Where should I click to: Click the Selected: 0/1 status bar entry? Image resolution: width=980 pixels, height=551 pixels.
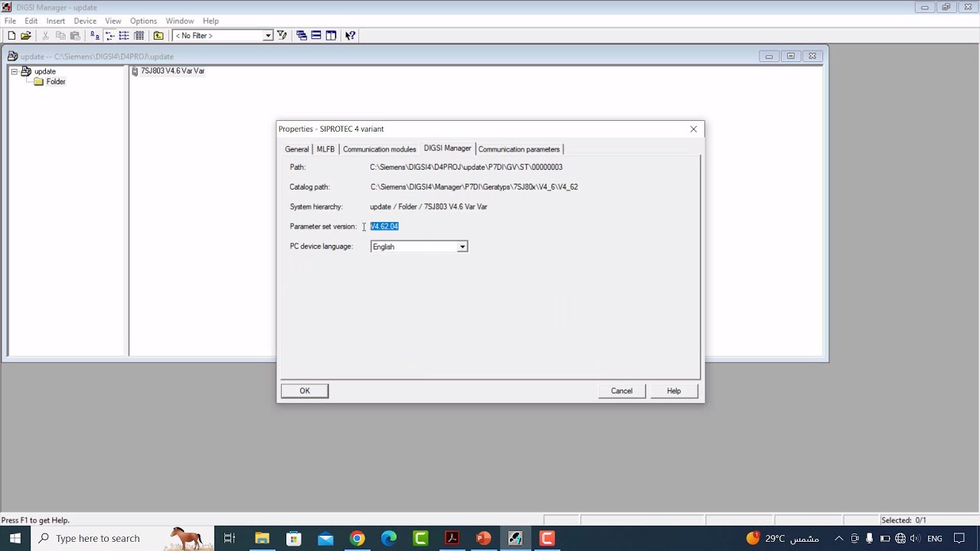tap(903, 520)
